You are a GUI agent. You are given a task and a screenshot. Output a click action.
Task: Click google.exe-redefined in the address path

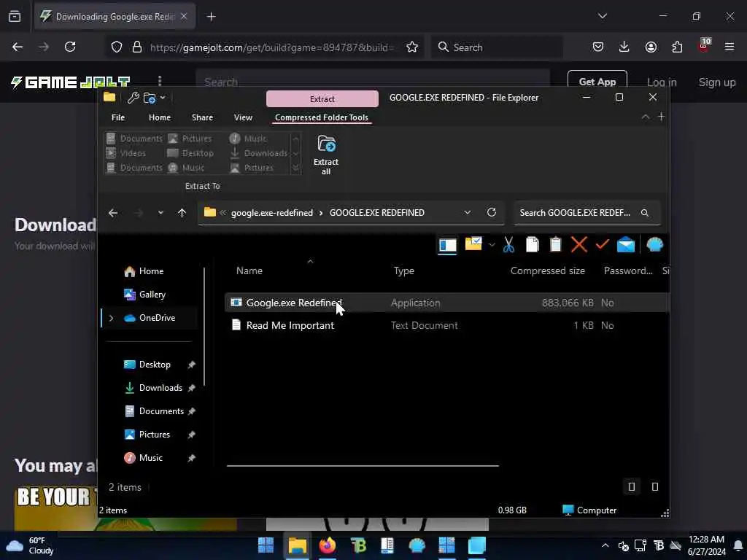tap(272, 213)
